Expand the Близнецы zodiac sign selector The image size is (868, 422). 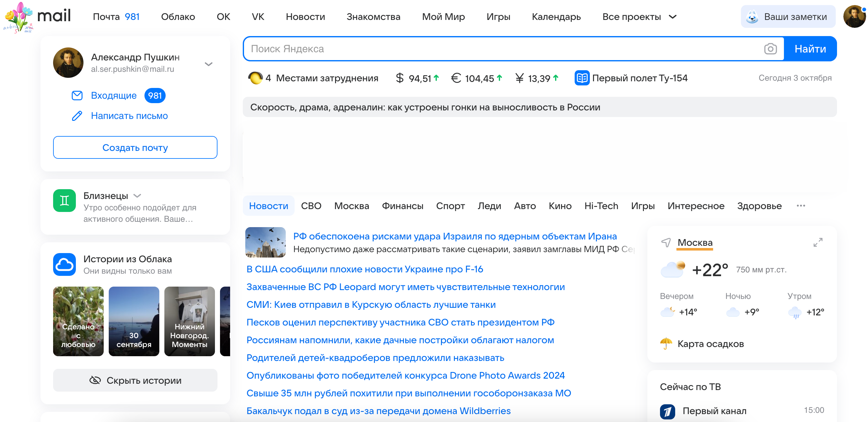coord(137,195)
